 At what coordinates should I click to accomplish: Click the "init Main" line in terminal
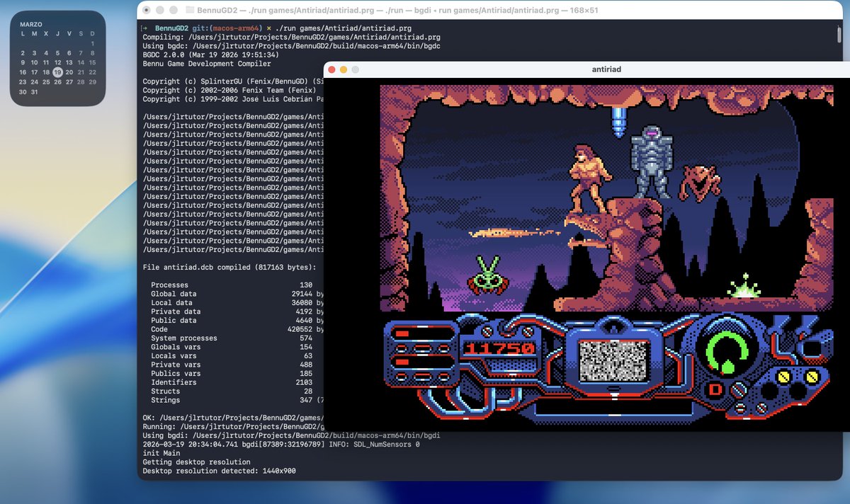[161, 453]
